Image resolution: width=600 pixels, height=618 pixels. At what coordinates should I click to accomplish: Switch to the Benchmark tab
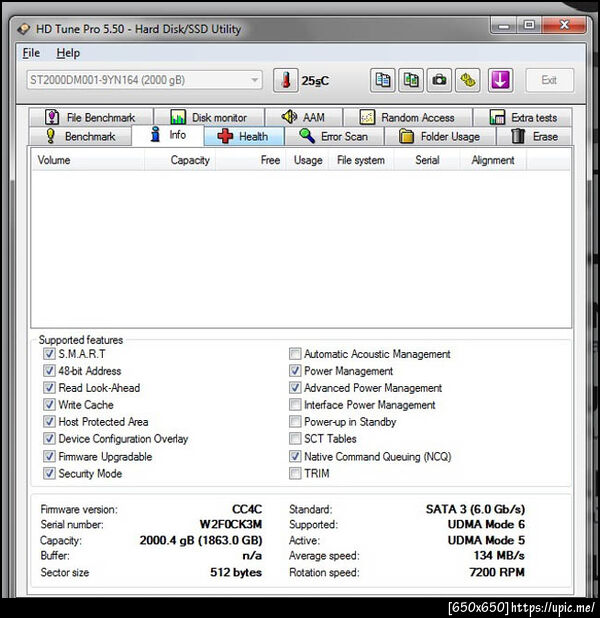pos(80,136)
